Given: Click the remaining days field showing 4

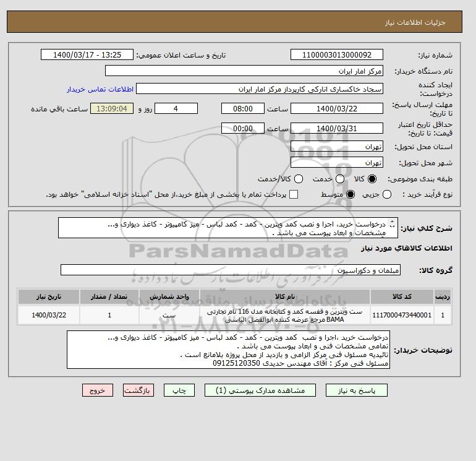Looking at the screenshot, I should [176, 108].
